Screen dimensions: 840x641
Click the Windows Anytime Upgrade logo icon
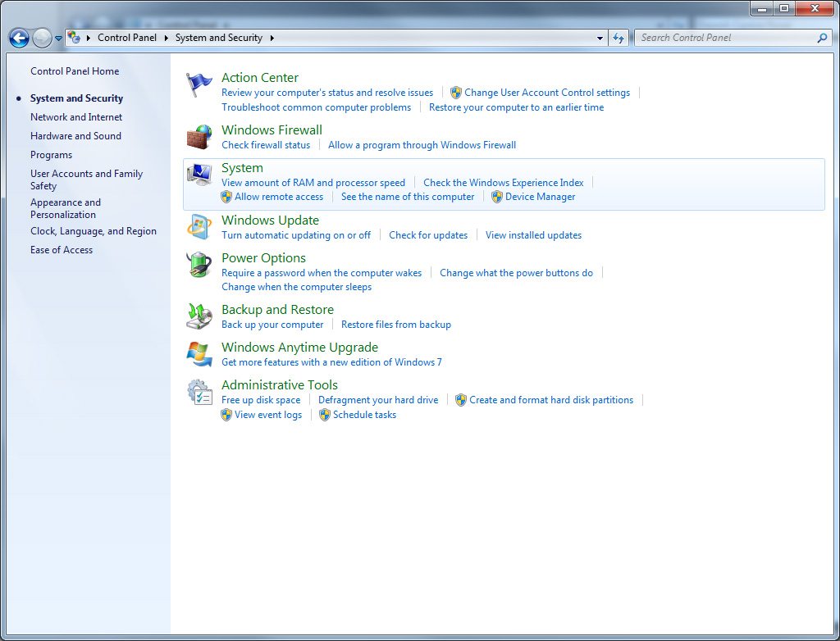click(199, 354)
